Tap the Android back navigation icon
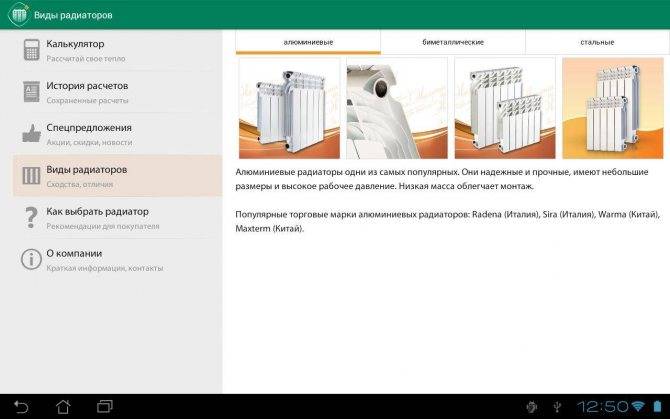670x419 pixels. point(21,407)
